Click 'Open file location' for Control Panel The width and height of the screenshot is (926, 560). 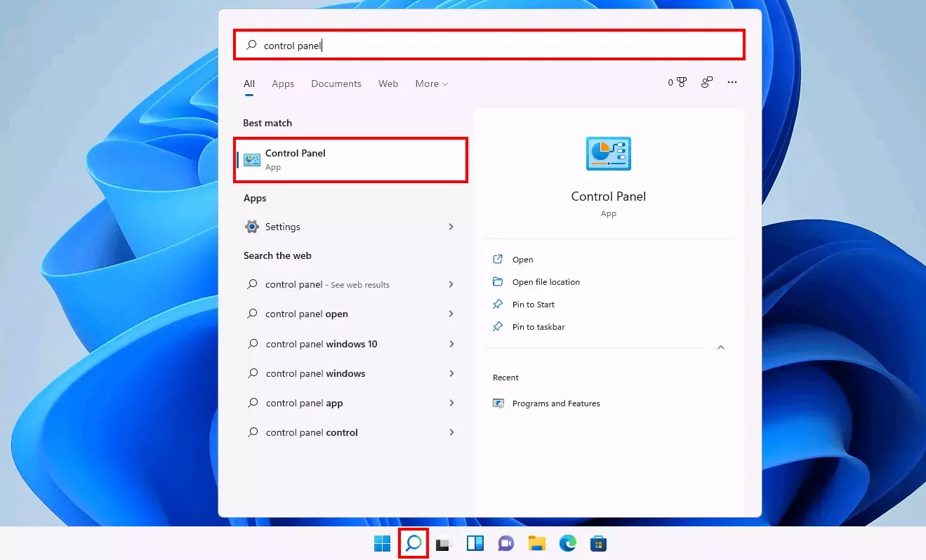click(545, 281)
